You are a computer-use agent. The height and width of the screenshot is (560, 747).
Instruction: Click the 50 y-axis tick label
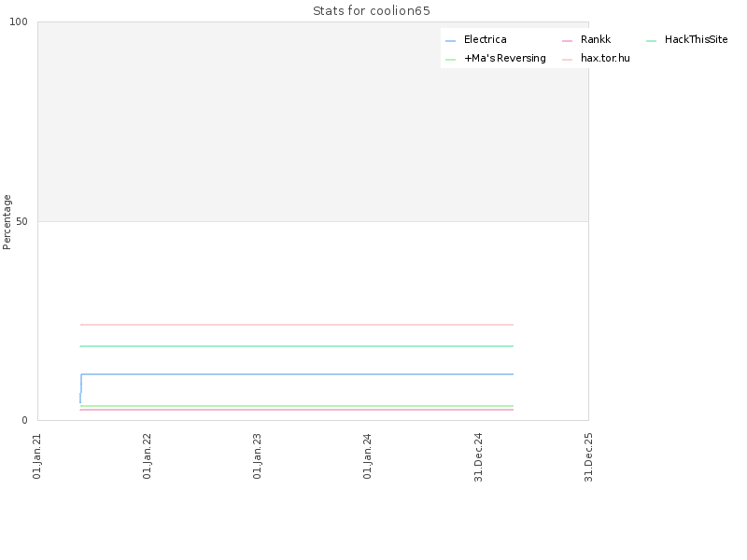[21, 222]
